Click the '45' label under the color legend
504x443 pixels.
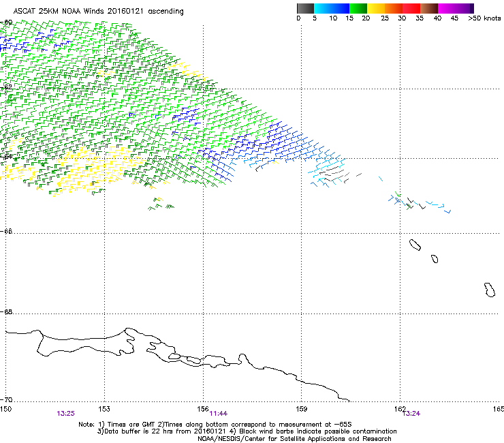pyautogui.click(x=454, y=18)
